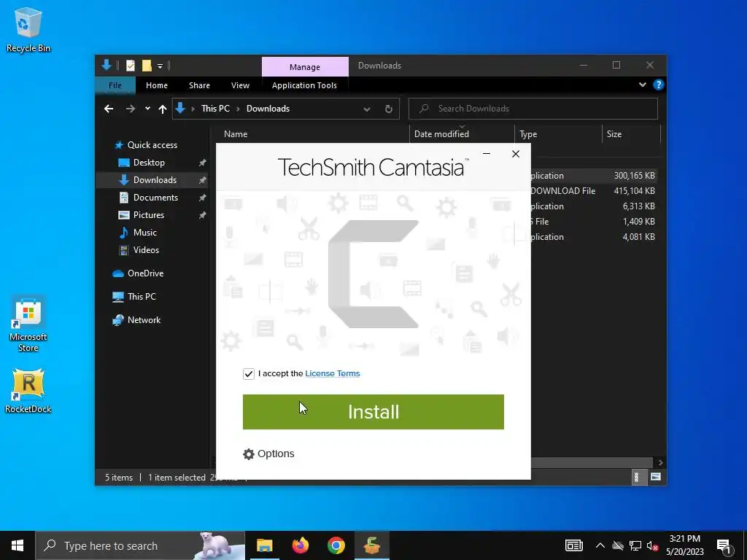Open Desktop in the navigation pane
The image size is (747, 560).
149,163
